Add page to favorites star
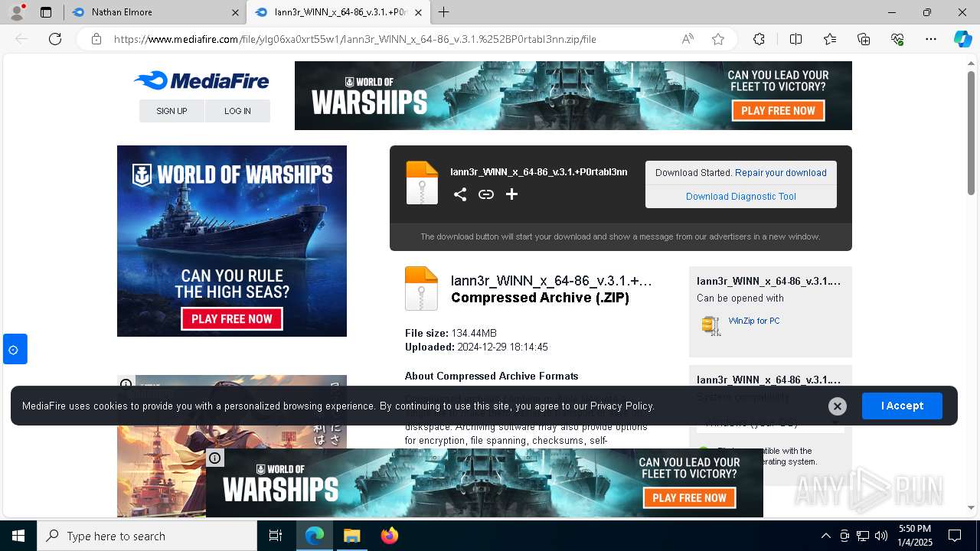This screenshot has width=980, height=551. (718, 39)
